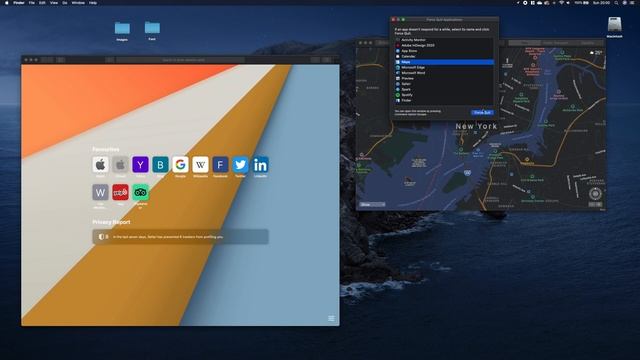Click the Force Quit button
This screenshot has width=640, height=360.
(x=482, y=112)
